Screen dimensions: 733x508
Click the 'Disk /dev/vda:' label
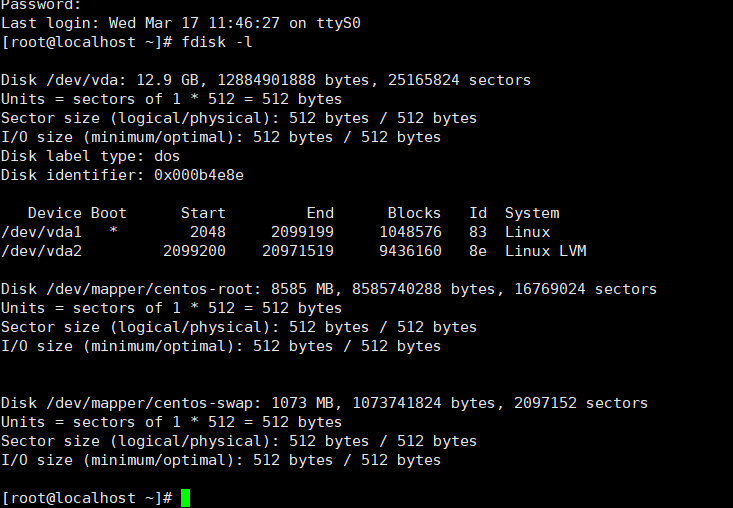click(x=64, y=80)
